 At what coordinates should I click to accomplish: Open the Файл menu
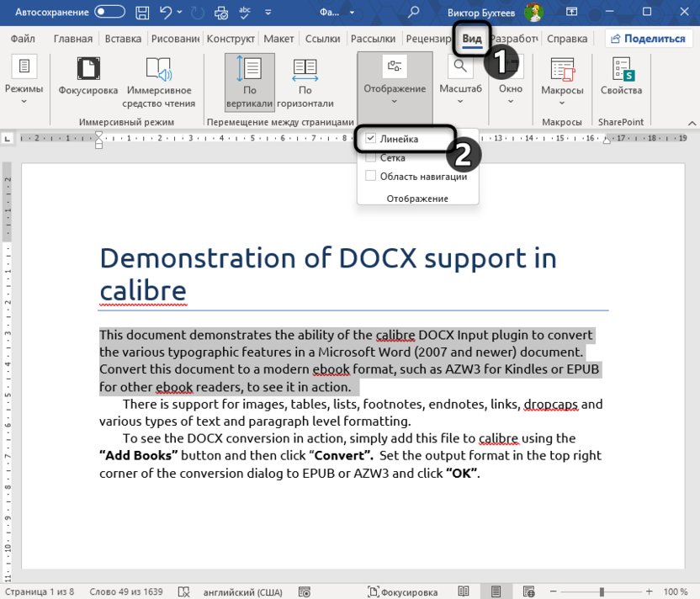(23, 38)
